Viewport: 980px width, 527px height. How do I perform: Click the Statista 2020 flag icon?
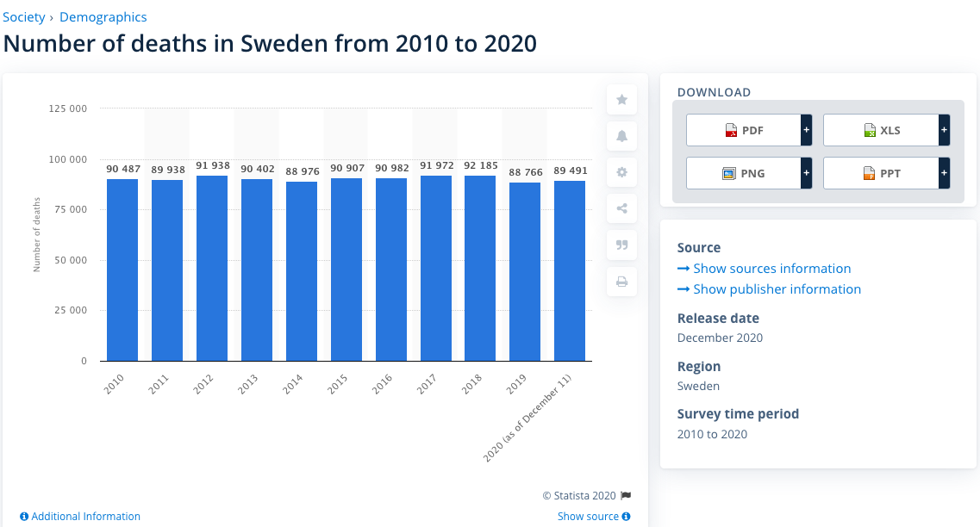point(626,495)
